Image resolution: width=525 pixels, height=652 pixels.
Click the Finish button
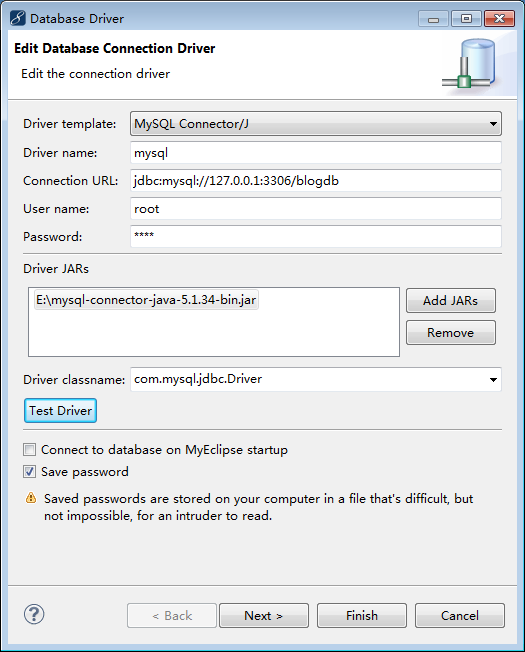click(362, 615)
